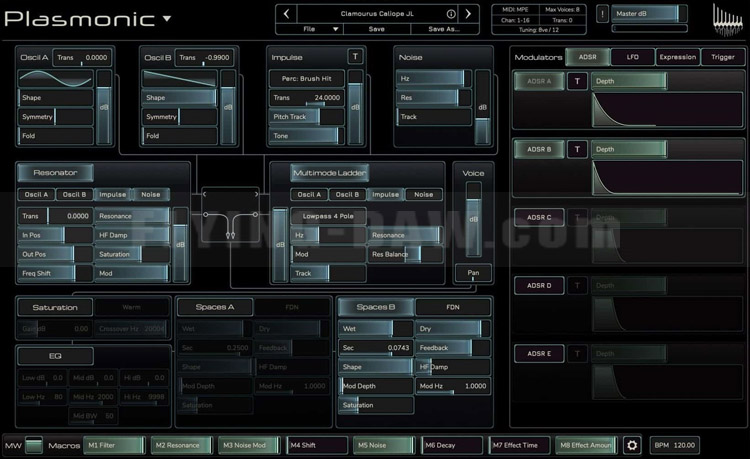
Task: Select the ADSR D modulator
Action: (x=539, y=285)
